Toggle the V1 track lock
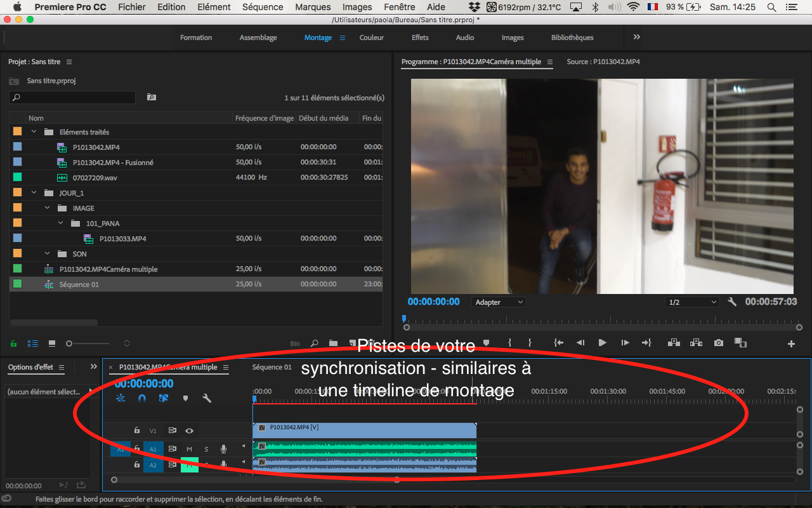 [136, 431]
